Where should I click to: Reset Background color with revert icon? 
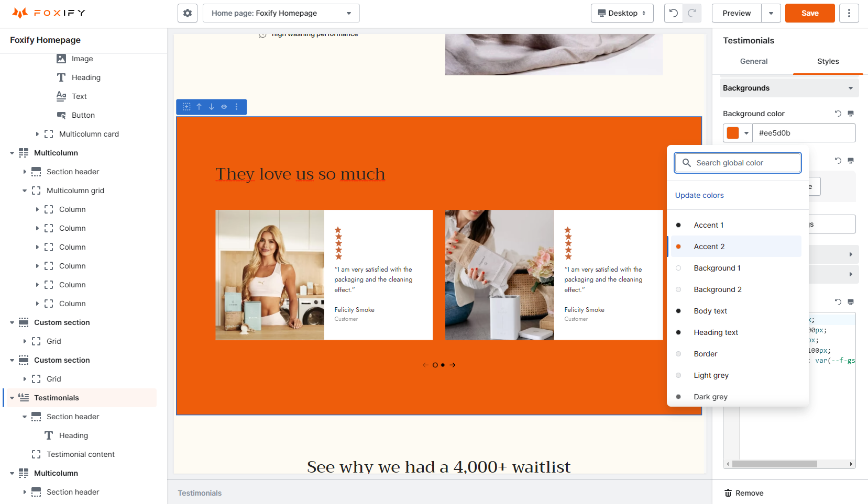(x=838, y=114)
